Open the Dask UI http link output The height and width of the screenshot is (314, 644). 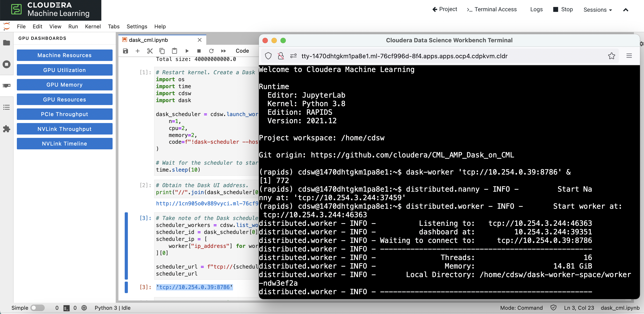207,203
